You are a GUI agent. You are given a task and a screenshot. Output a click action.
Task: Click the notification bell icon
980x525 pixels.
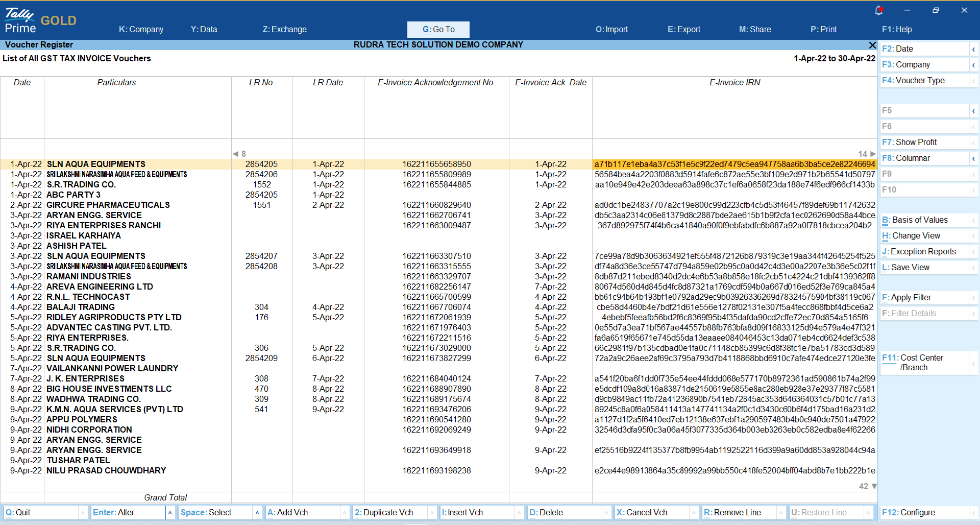878,10
